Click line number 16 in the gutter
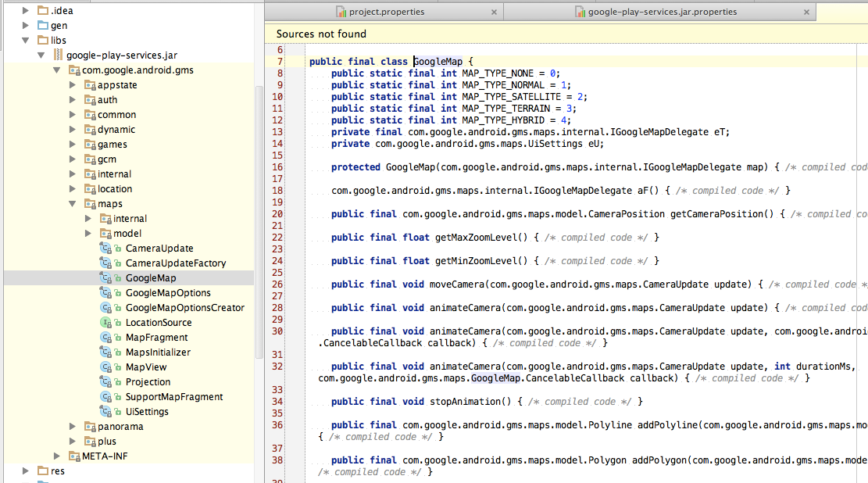Screen dimensions: 868x483 point(277,167)
